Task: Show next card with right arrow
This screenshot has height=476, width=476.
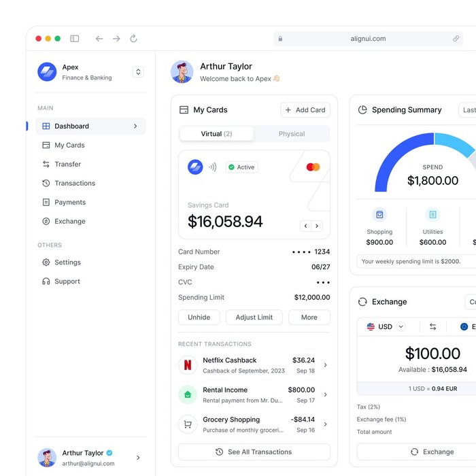Action: (317, 226)
